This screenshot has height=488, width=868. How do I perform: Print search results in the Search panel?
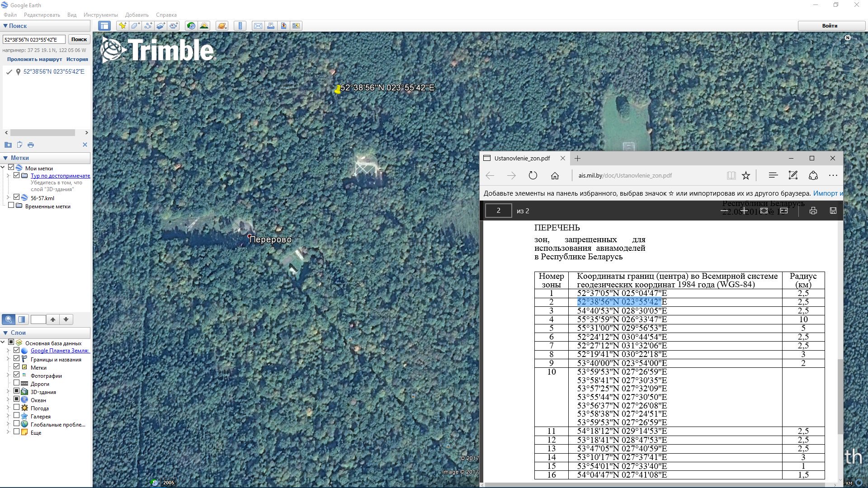pos(31,145)
